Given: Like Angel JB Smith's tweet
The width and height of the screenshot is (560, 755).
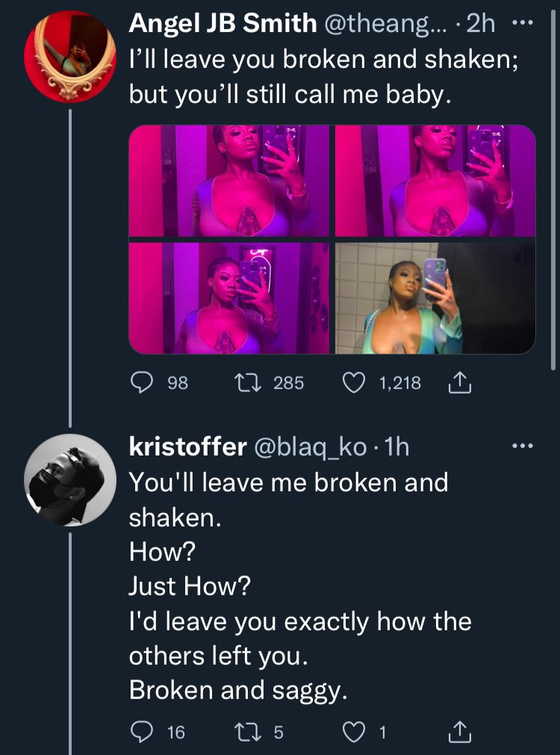Looking at the screenshot, I should (352, 383).
